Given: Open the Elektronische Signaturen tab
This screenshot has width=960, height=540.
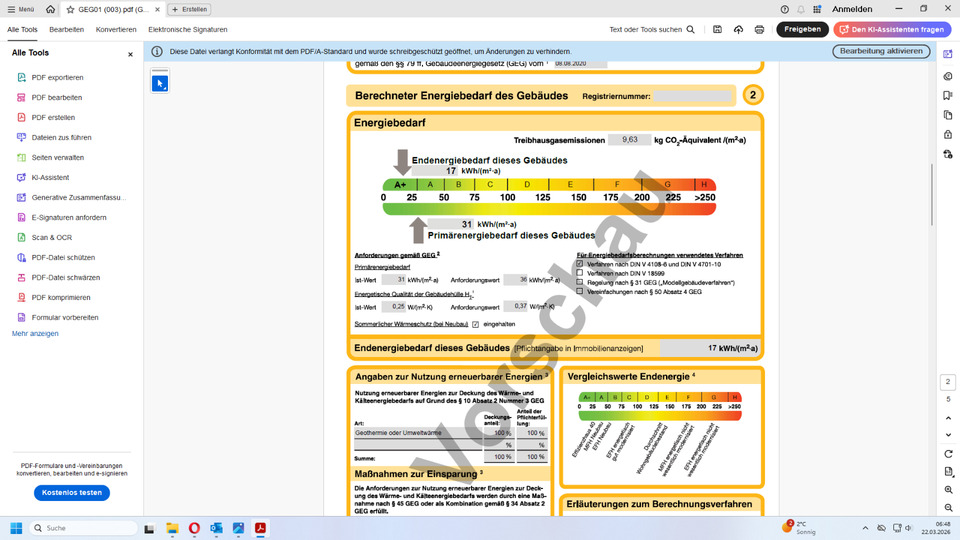Looking at the screenshot, I should (x=188, y=30).
